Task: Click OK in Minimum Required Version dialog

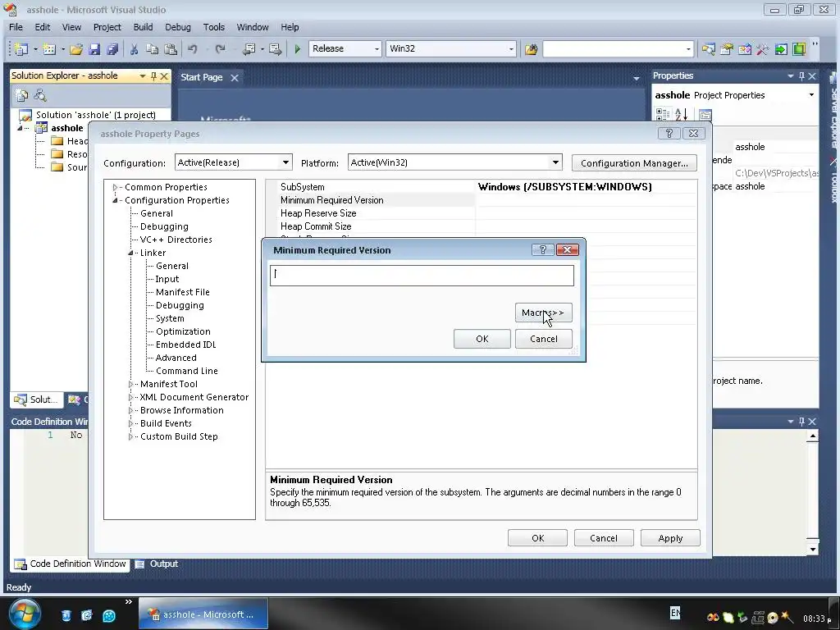Action: 482,339
